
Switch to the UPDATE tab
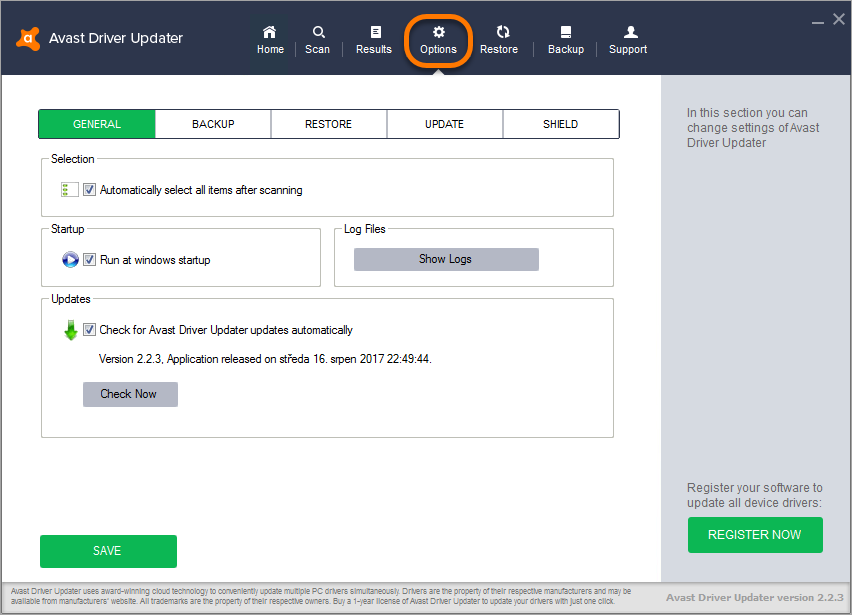(444, 124)
